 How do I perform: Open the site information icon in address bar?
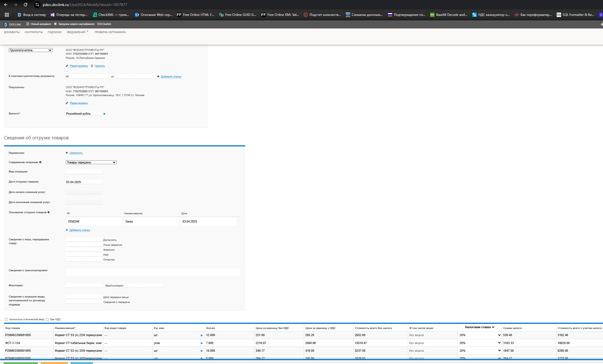click(37, 5)
